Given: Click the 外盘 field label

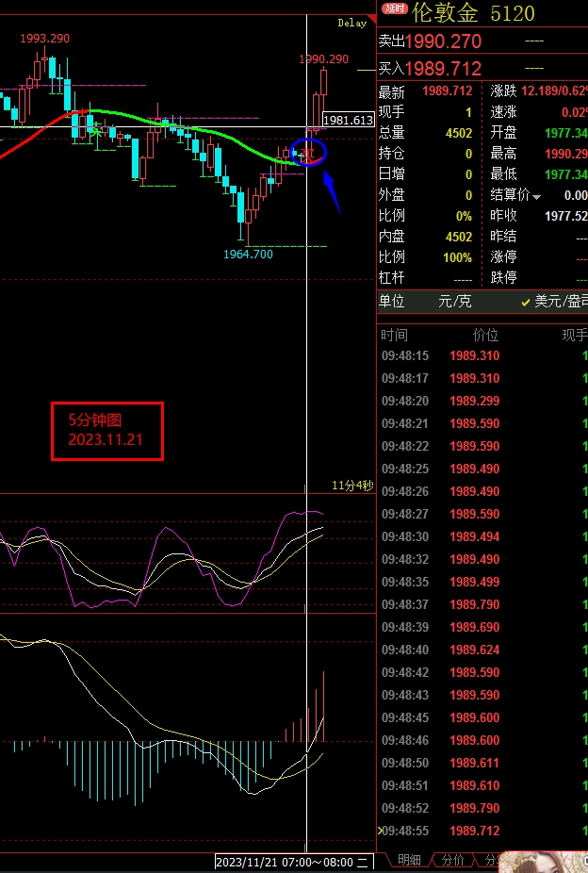Looking at the screenshot, I should click(392, 195).
